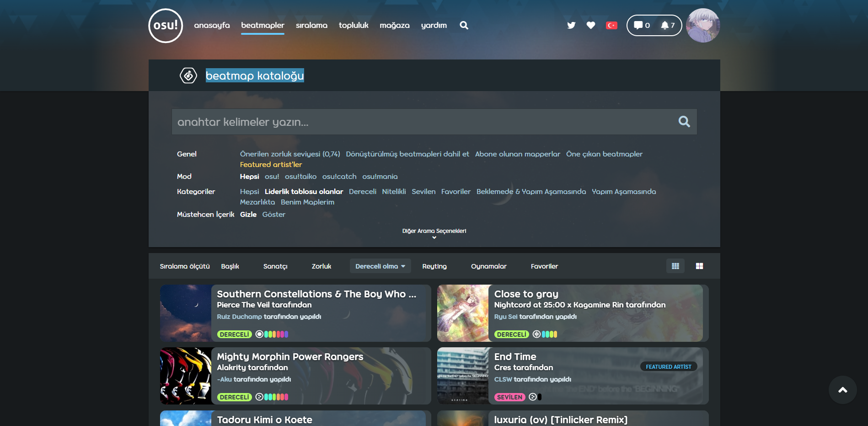The height and width of the screenshot is (426, 868).
Task: Open mapper Ruiz Duchamp profile
Action: [239, 317]
